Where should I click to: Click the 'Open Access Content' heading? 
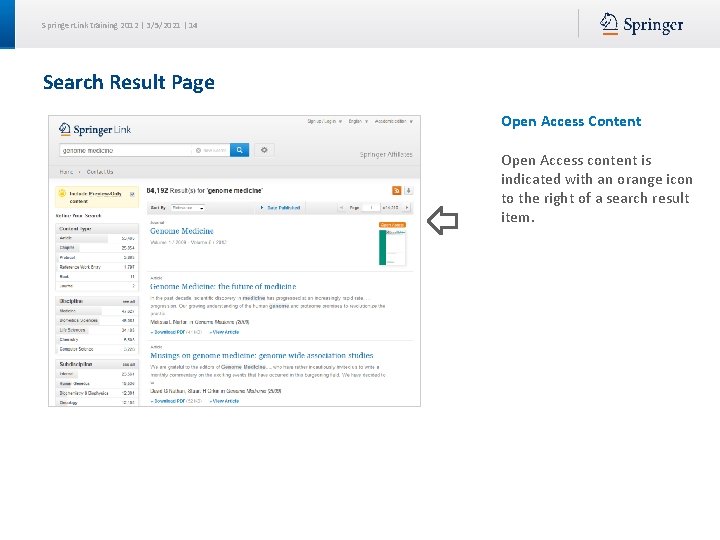[x=571, y=121]
